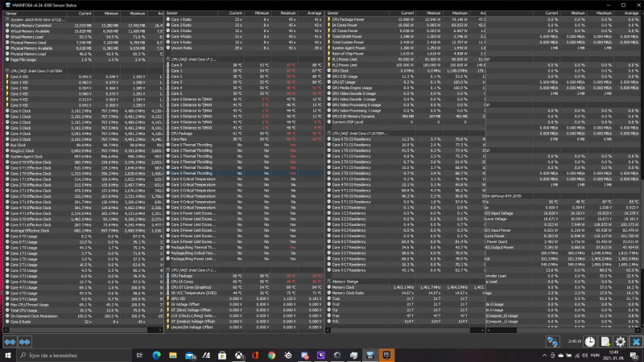644x362 pixels.
Task: Click the horizontal scrollbar under On-Demand Clock Modulation panel
Action: (x=84, y=330)
